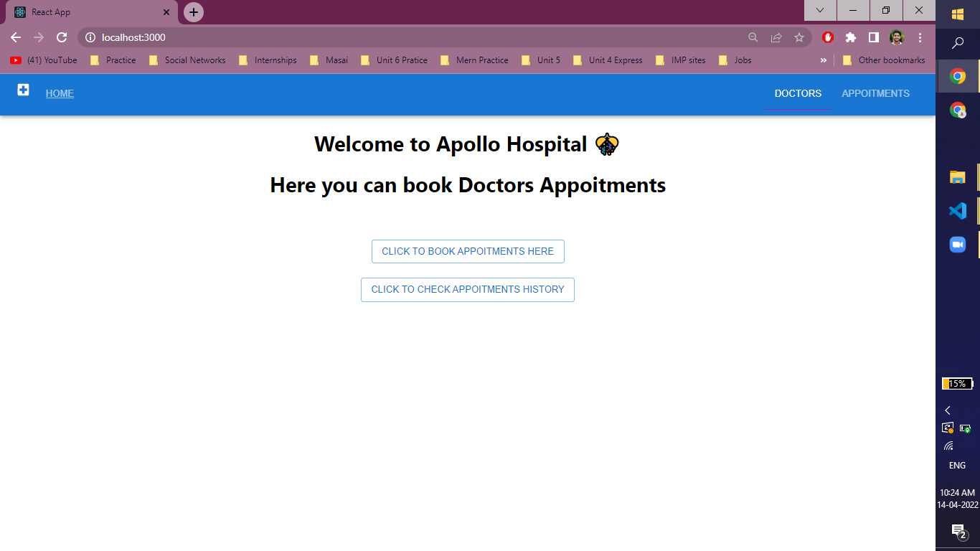980x551 pixels.
Task: Select the DOCTORS tab
Action: point(798,93)
